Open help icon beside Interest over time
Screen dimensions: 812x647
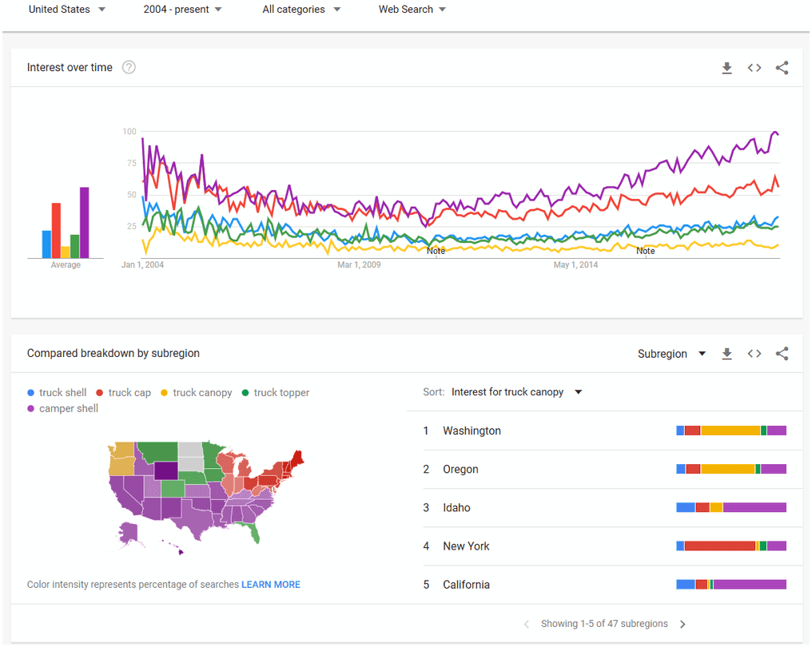click(129, 68)
